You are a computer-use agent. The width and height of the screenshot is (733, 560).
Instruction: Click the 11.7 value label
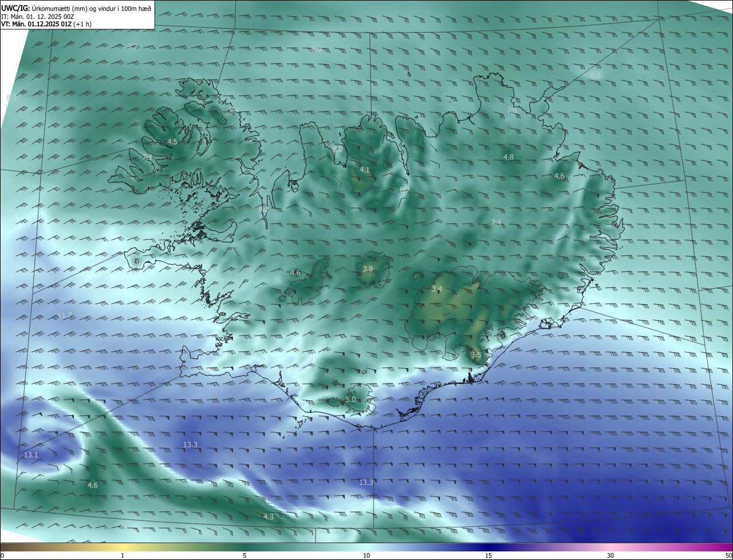(x=65, y=316)
